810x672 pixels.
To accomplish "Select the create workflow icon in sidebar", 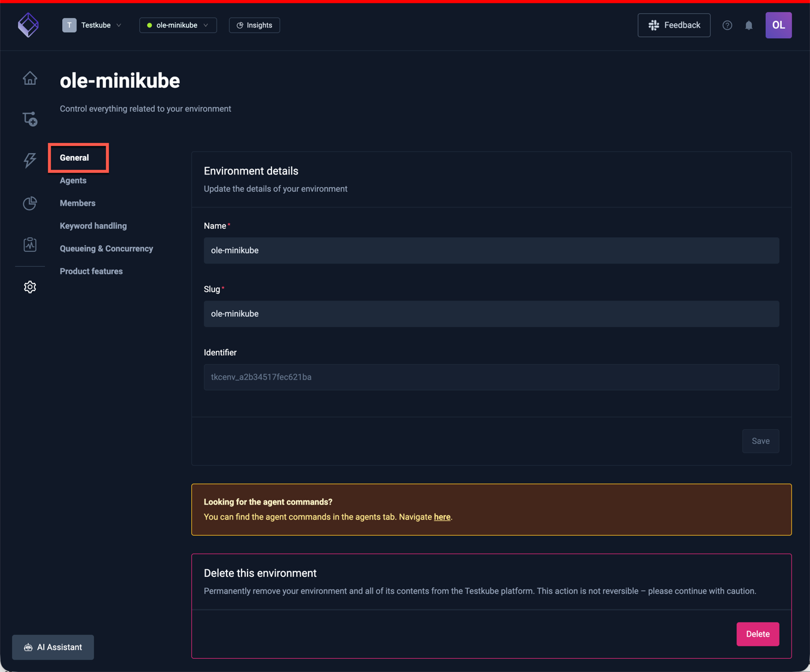I will click(30, 118).
